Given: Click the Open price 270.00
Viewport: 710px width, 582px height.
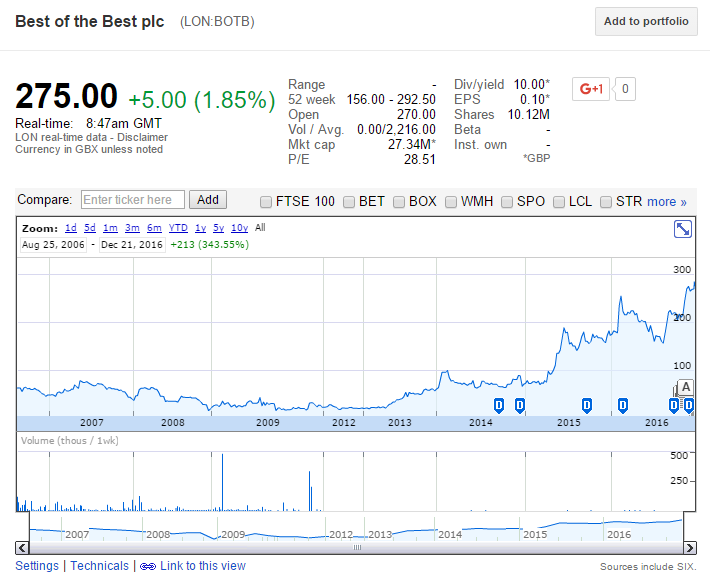Looking at the screenshot, I should click(416, 115).
